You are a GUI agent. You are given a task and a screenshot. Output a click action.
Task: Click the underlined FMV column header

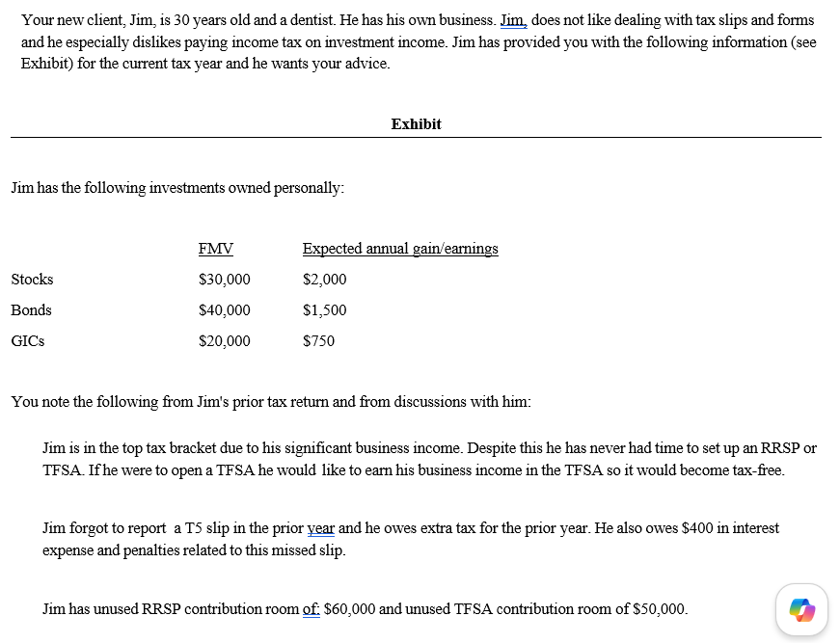(x=216, y=249)
